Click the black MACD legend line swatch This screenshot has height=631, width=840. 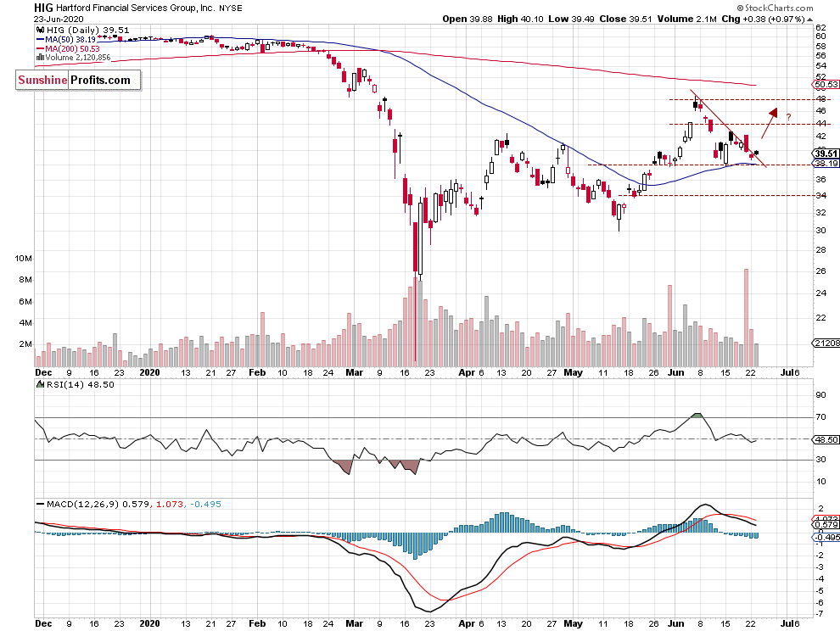[x=40, y=504]
